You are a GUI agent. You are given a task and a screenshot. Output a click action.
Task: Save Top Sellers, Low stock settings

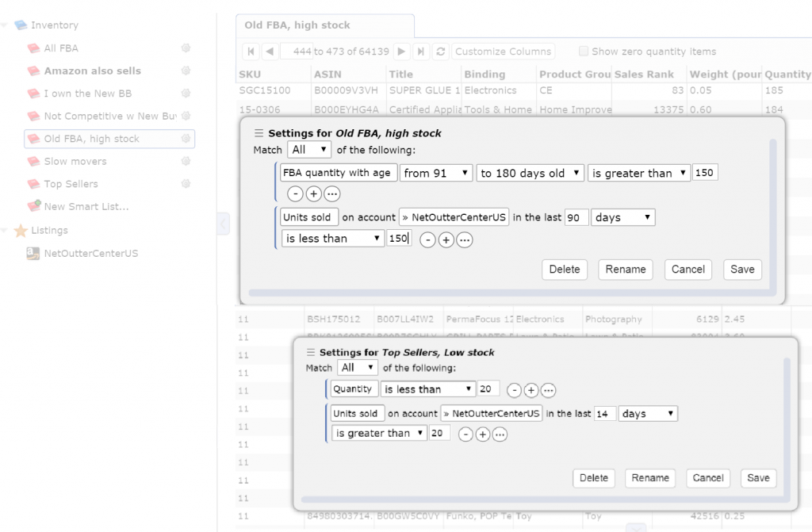(x=758, y=478)
